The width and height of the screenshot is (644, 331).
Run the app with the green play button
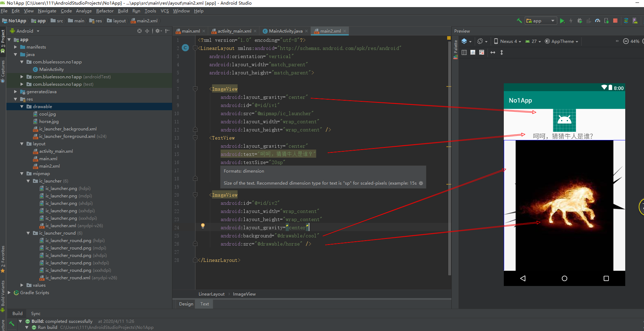(562, 21)
